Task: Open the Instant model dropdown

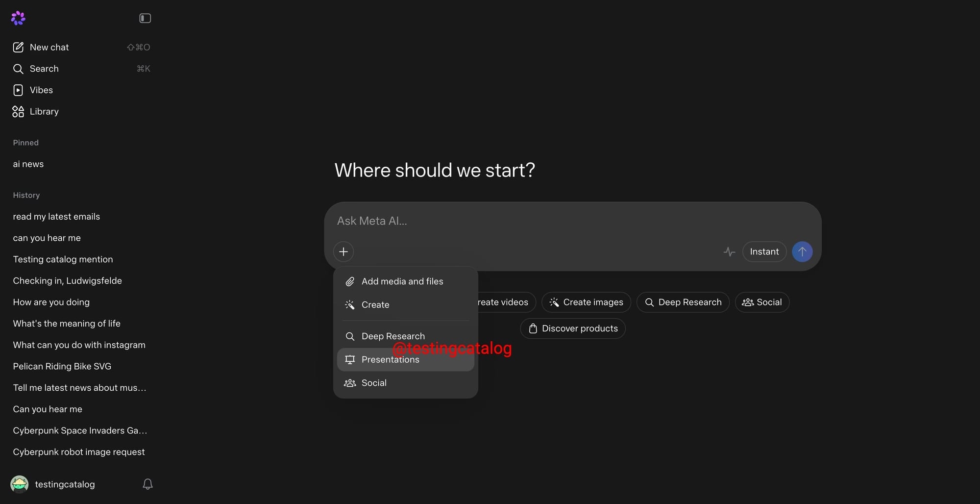Action: 764,252
